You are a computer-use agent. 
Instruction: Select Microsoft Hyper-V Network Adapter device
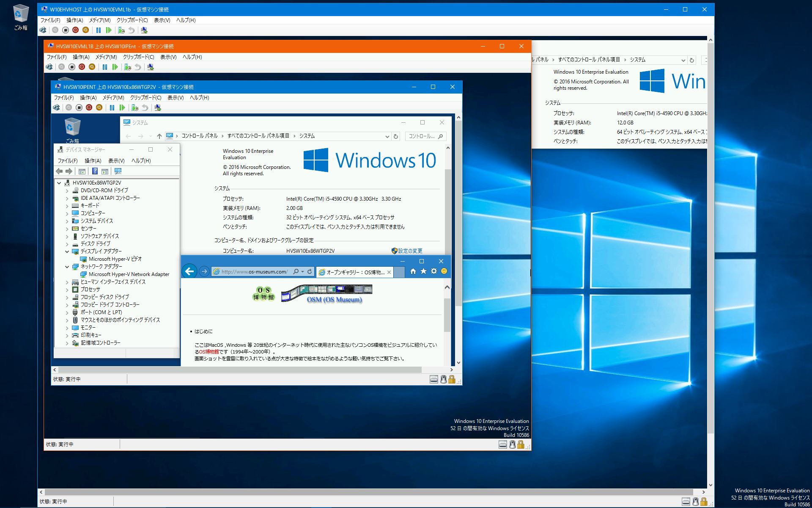pos(129,274)
